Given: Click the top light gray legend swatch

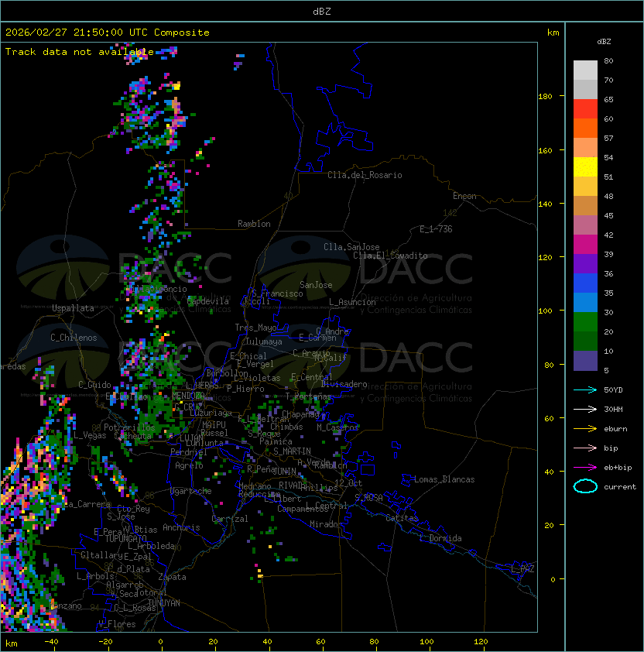Looking at the screenshot, I should click(585, 70).
